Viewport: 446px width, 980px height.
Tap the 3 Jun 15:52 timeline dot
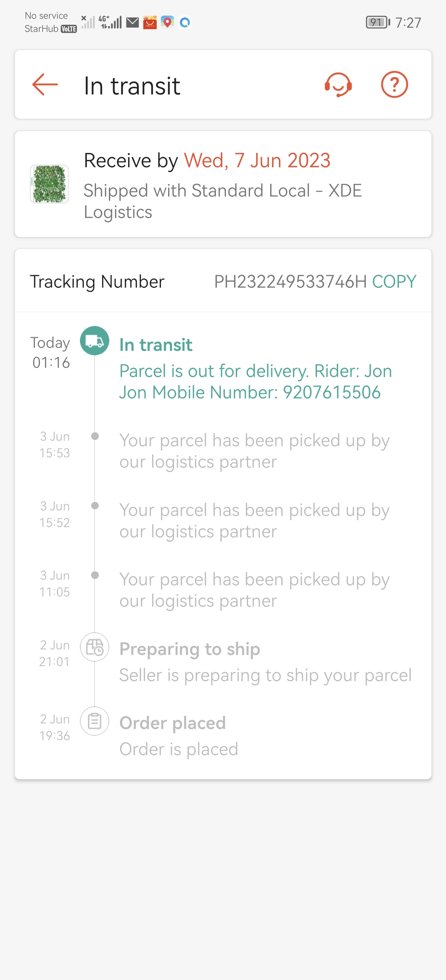(95, 506)
